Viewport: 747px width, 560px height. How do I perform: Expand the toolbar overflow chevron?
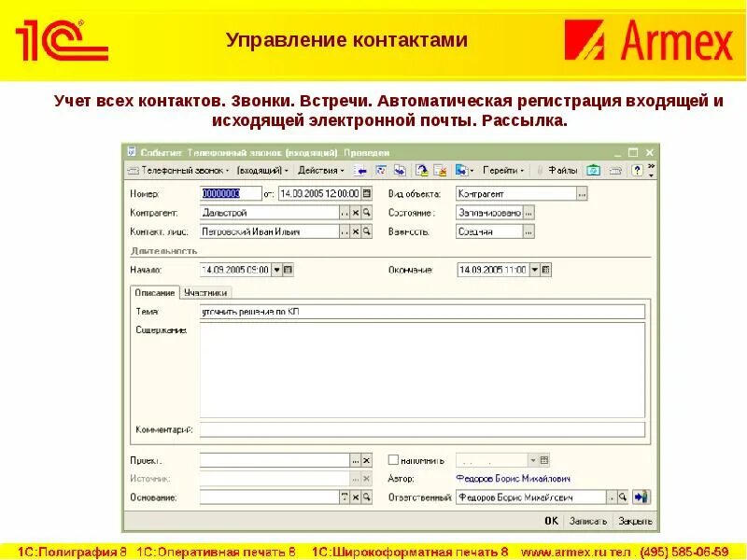(651, 171)
